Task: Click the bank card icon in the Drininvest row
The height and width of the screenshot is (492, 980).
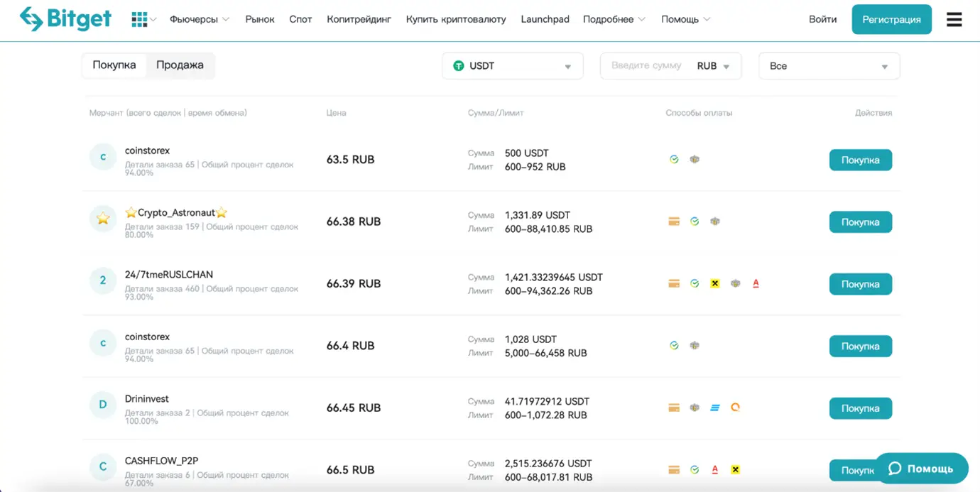Action: [x=674, y=408]
